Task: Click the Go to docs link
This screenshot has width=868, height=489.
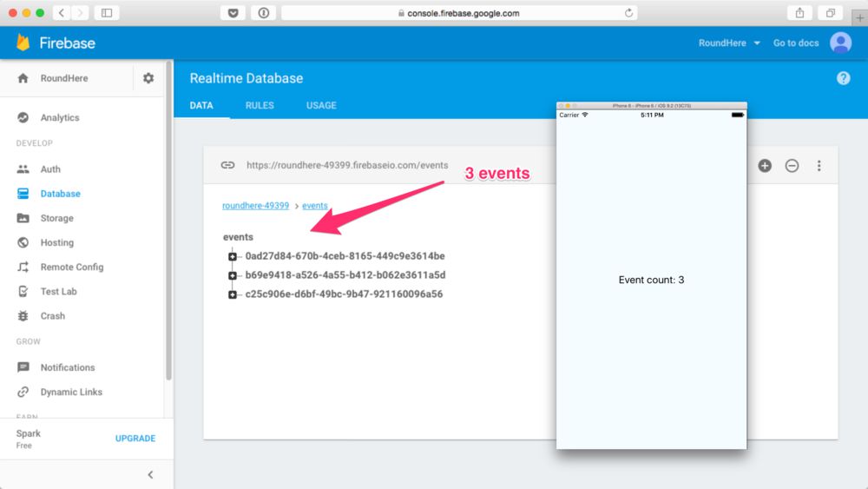Action: (x=795, y=43)
